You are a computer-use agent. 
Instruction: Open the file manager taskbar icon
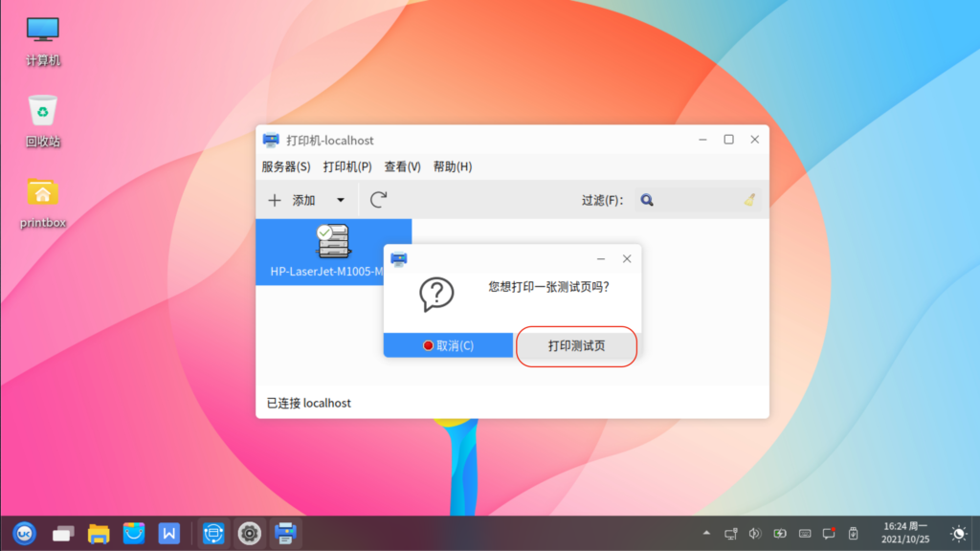click(99, 534)
